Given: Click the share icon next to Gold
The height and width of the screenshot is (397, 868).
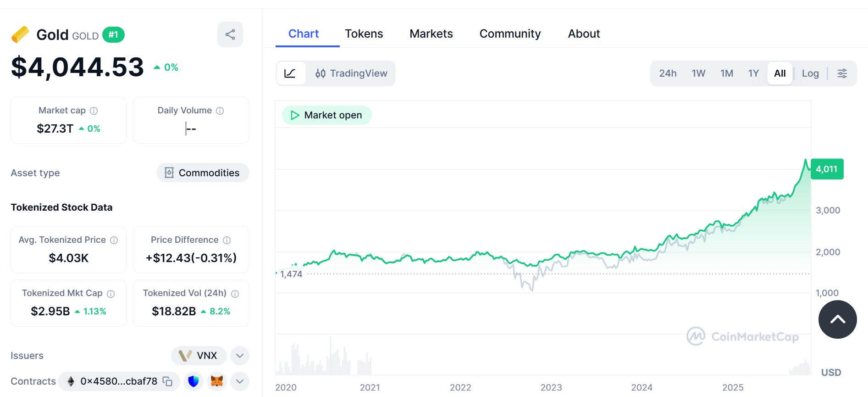Looking at the screenshot, I should coord(230,34).
